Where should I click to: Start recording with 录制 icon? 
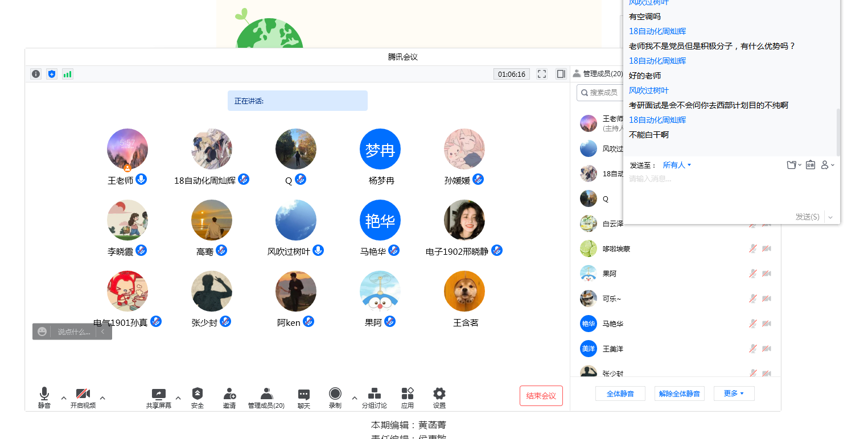pyautogui.click(x=335, y=394)
